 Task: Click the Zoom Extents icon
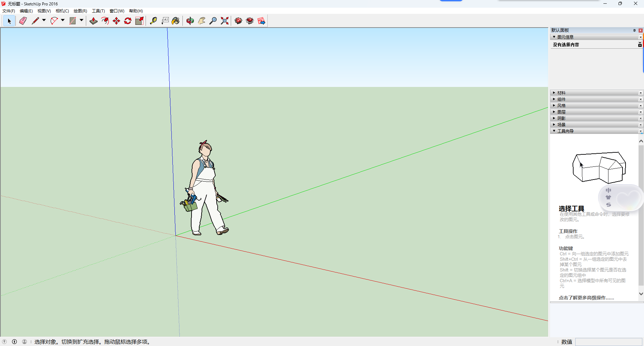224,20
